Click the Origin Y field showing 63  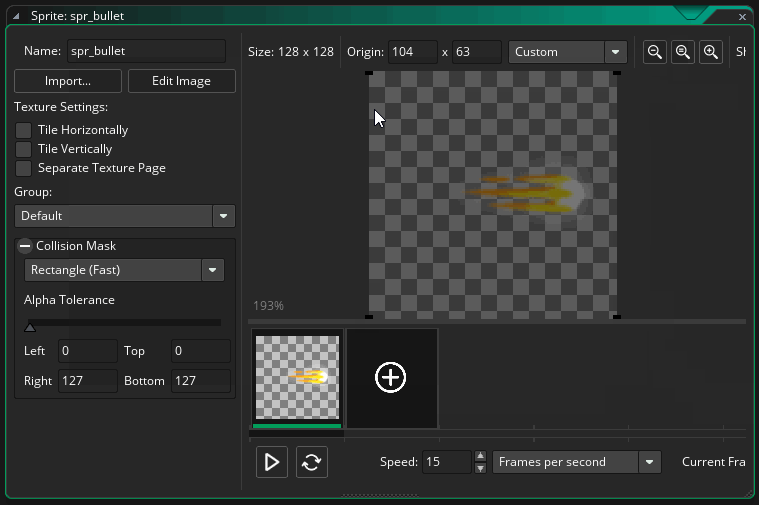coord(476,52)
